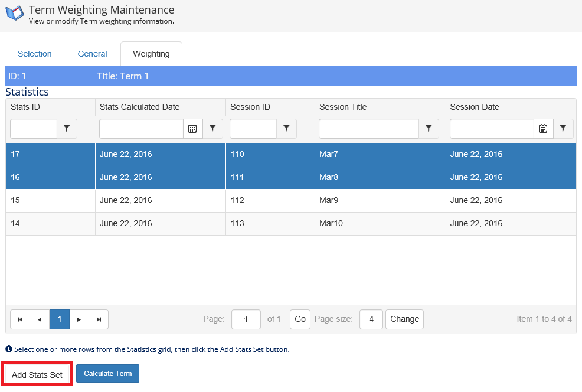Click the Add Stats Set button
Screen dimensions: 582x392
click(x=37, y=375)
